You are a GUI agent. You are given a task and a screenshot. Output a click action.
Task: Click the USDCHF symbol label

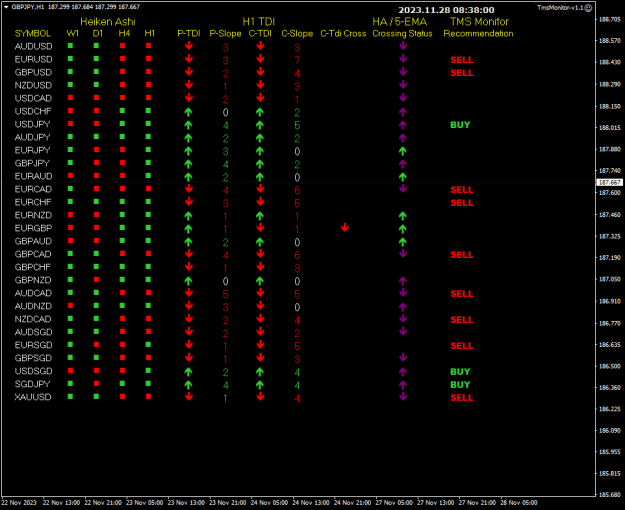[33, 111]
